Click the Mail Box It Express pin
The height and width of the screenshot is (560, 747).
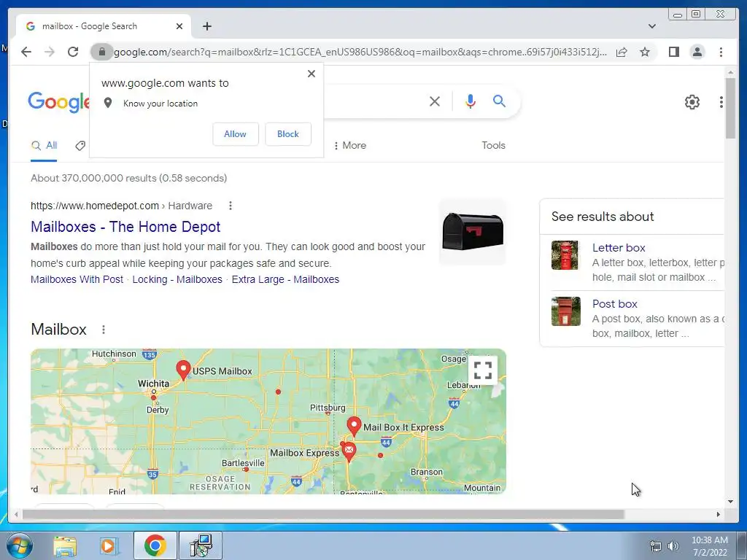coord(354,426)
